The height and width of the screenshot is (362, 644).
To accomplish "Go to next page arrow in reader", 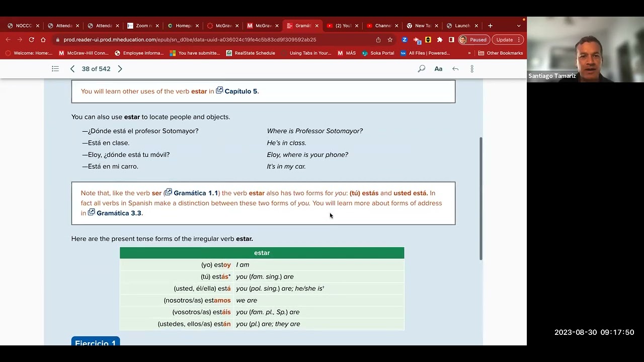I will coord(120,69).
